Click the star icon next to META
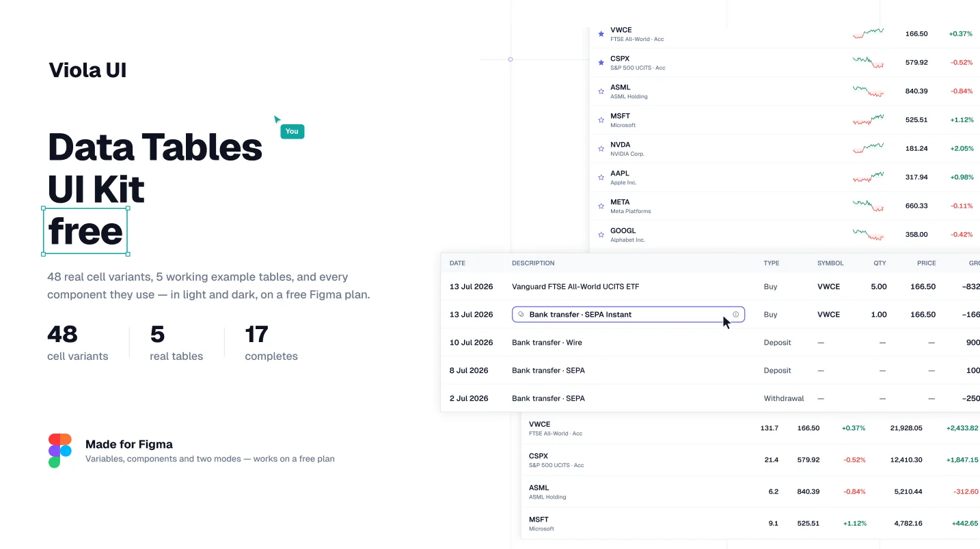 click(601, 206)
